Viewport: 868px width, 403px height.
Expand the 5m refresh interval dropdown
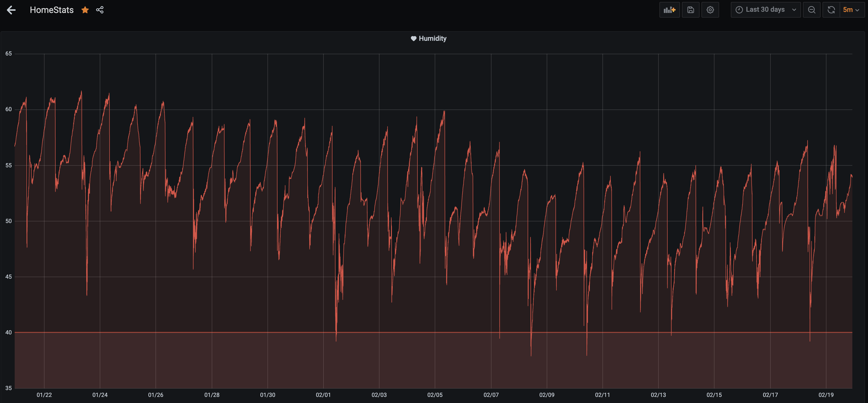pyautogui.click(x=851, y=10)
